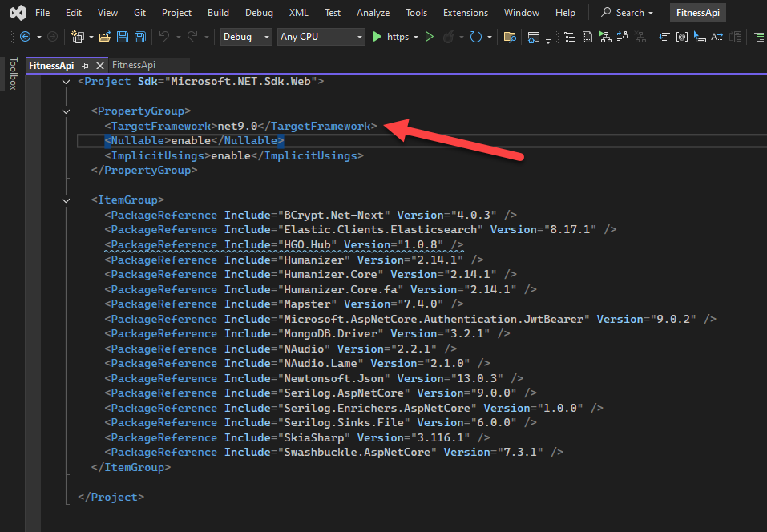Save all open files
The image size is (767, 532).
[x=138, y=36]
